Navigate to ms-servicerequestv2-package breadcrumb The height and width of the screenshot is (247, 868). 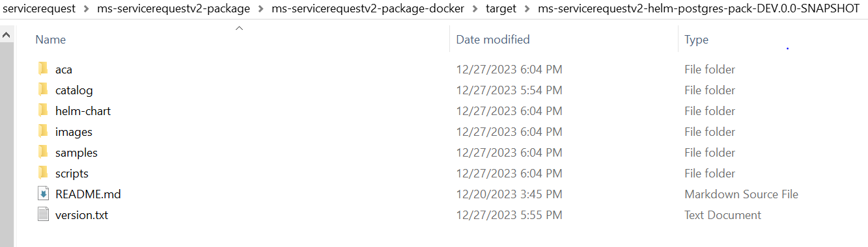point(173,9)
